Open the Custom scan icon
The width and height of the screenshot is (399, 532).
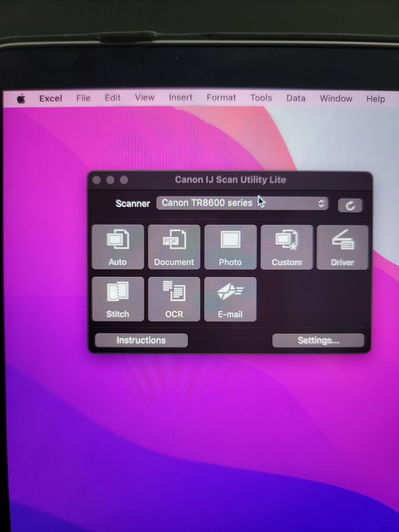(286, 247)
